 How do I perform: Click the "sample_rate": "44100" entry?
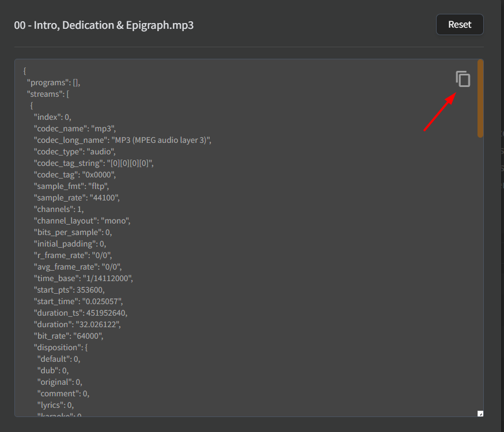coord(77,198)
